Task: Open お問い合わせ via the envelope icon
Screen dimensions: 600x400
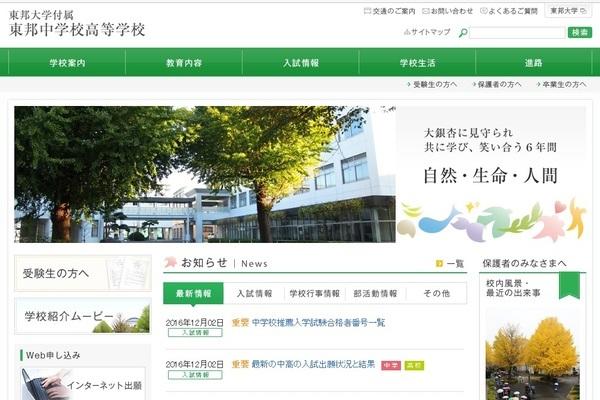Action: pos(430,11)
